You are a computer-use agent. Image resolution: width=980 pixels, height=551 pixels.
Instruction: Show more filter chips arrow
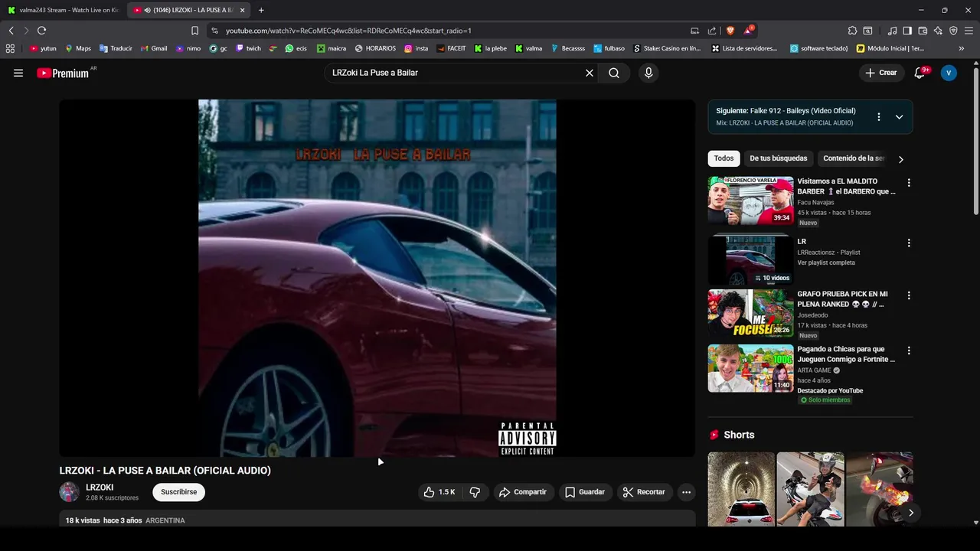coord(900,159)
